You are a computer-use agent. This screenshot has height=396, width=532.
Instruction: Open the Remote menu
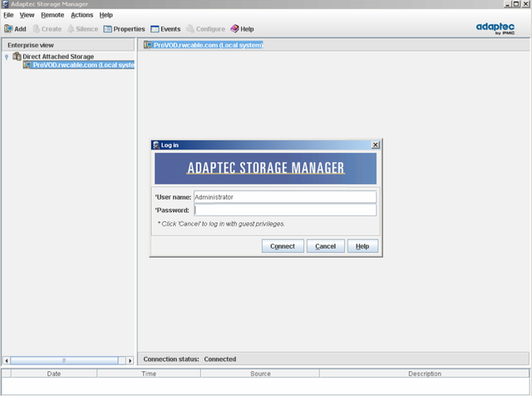(52, 15)
